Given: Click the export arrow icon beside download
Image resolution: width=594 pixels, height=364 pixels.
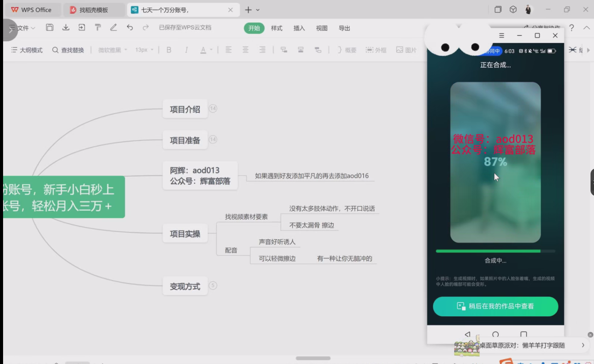Looking at the screenshot, I should click(x=82, y=27).
